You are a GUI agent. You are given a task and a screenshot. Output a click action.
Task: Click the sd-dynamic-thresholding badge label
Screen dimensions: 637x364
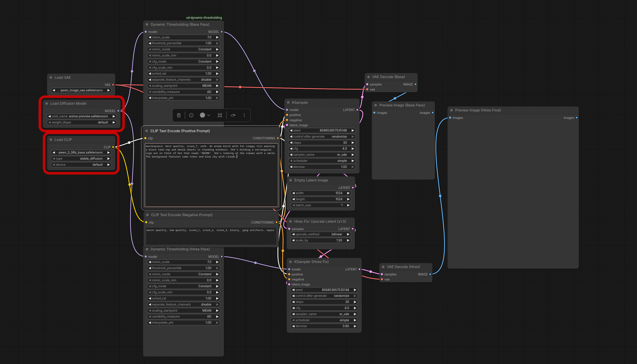pos(204,18)
